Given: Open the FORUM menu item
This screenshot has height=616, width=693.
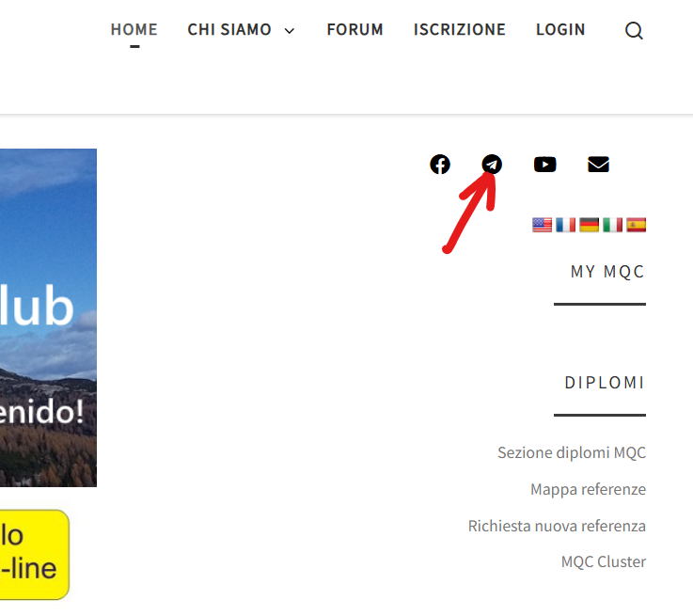Looking at the screenshot, I should point(354,30).
